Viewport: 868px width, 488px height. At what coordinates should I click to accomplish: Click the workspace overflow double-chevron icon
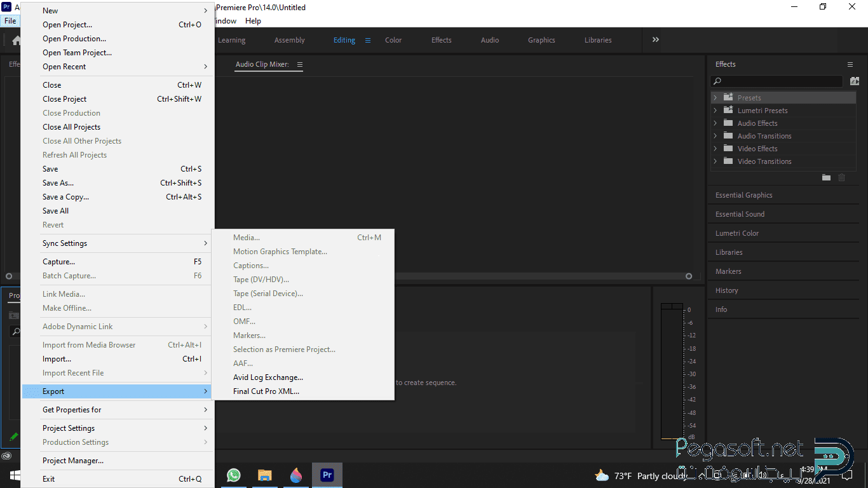point(656,39)
